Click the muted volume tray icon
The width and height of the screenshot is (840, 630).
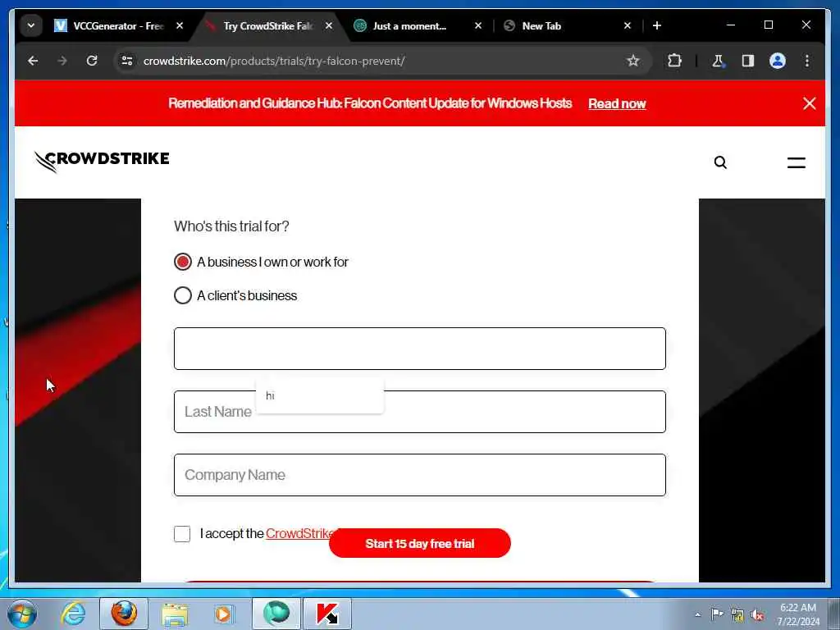point(757,615)
